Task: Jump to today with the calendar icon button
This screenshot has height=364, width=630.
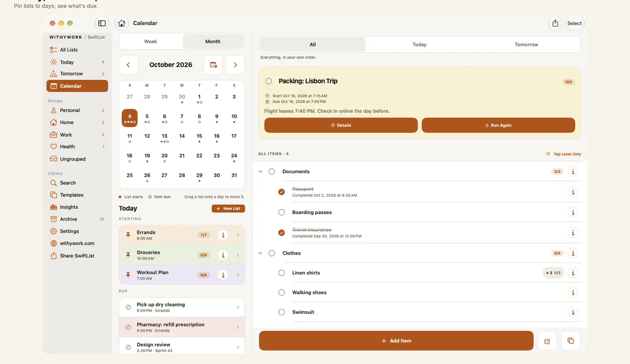Action: coord(213,65)
